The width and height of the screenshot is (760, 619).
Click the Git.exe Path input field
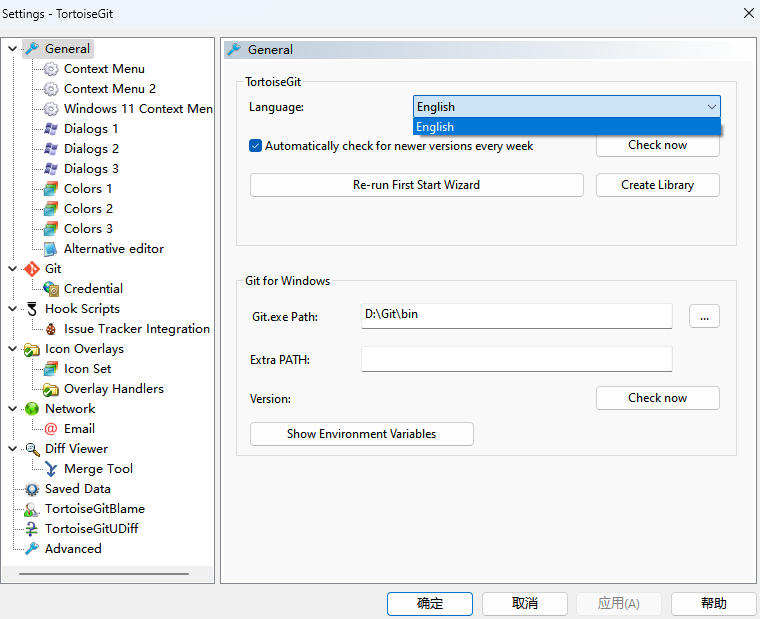tap(517, 316)
